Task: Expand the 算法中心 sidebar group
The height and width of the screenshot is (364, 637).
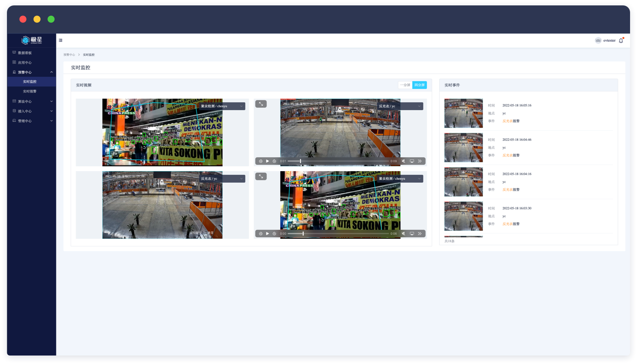Action: pos(32,101)
